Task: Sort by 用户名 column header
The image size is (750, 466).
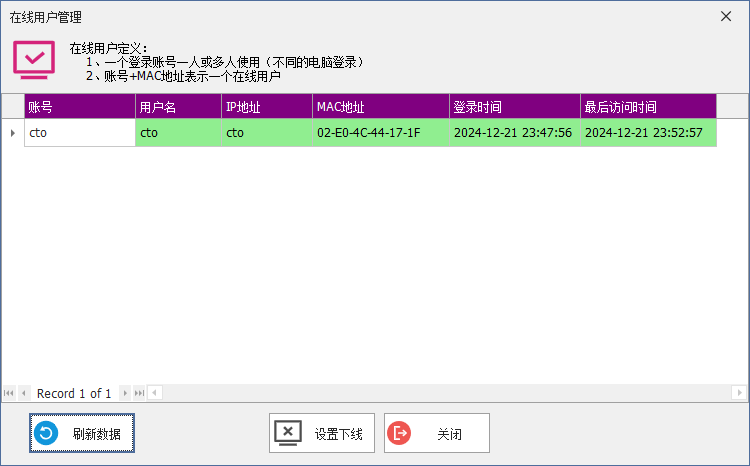Action: click(178, 106)
